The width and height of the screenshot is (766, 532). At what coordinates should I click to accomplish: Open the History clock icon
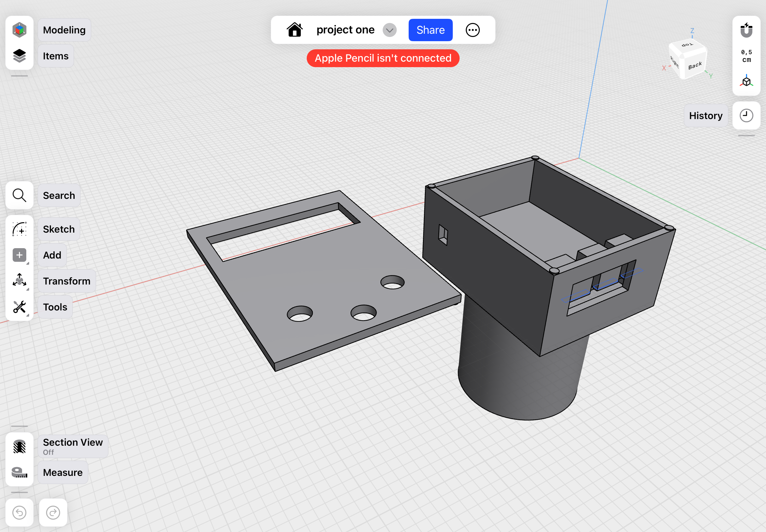746,116
